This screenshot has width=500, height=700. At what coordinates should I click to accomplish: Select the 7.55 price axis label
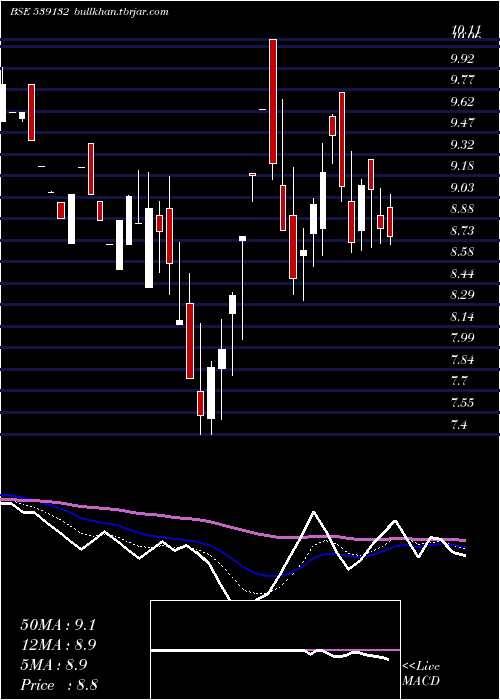pos(462,403)
